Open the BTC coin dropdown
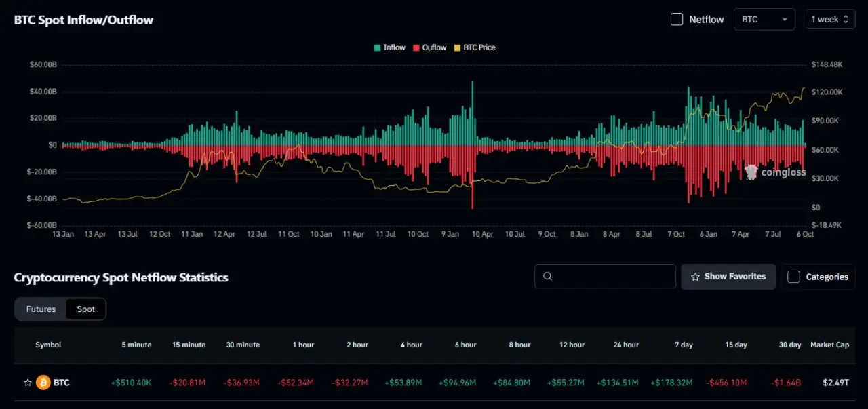This screenshot has height=409, width=868. [764, 20]
